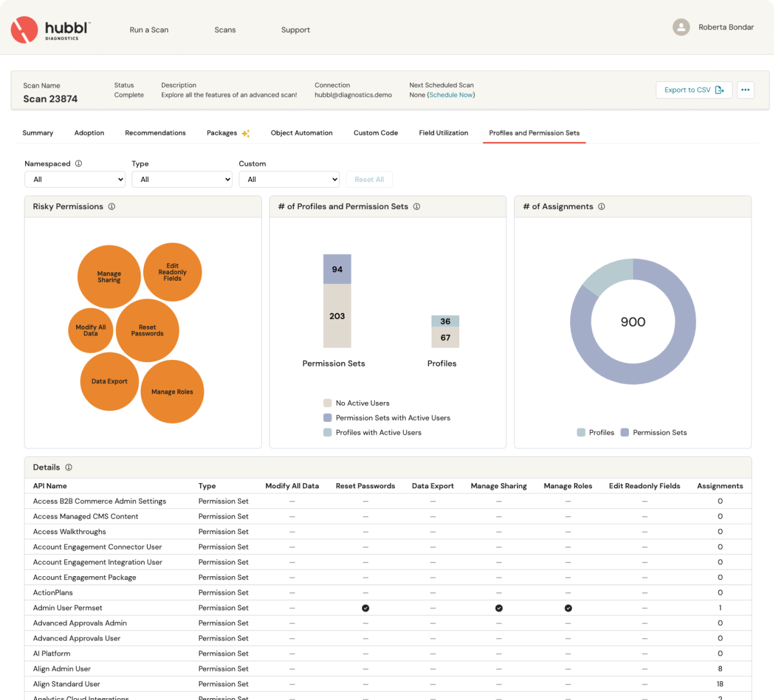774x700 pixels.
Task: Click the 94 Permission Sets bar segment
Action: (337, 269)
